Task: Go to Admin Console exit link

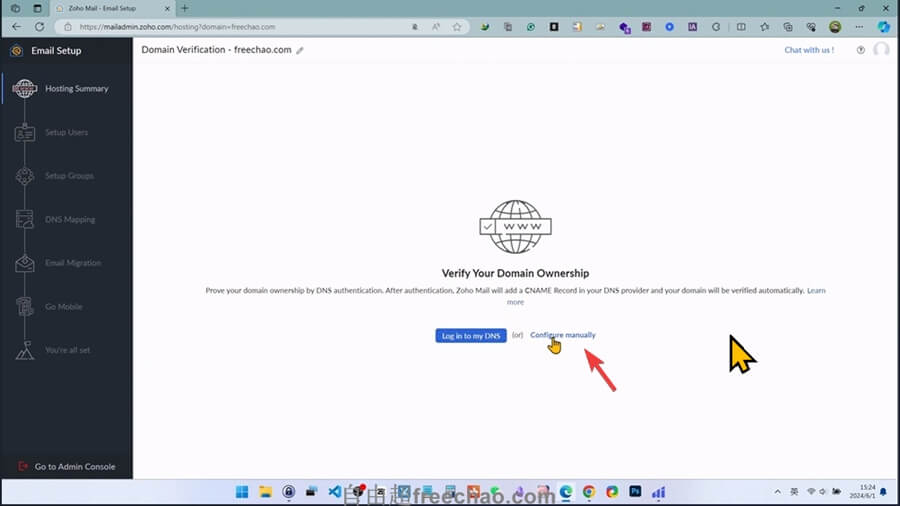Action: tap(67, 466)
